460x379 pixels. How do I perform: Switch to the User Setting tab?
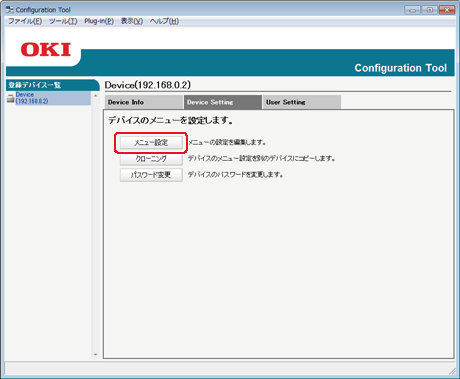[x=302, y=102]
